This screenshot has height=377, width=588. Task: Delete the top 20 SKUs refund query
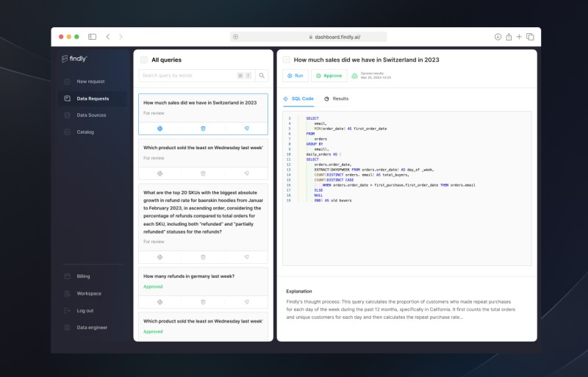[204, 257]
